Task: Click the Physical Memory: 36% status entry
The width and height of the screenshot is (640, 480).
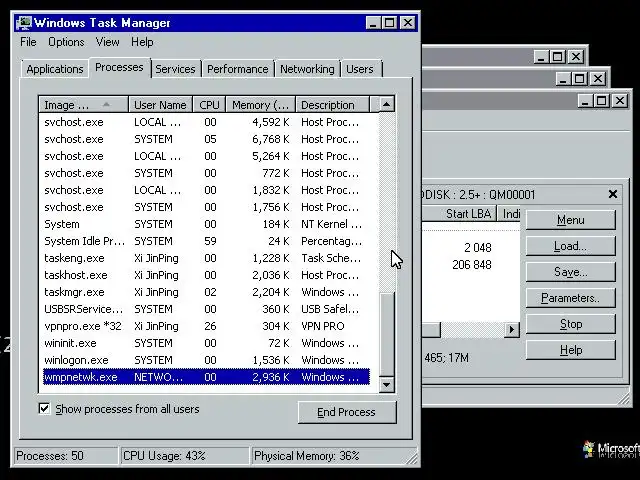Action: tap(333, 456)
